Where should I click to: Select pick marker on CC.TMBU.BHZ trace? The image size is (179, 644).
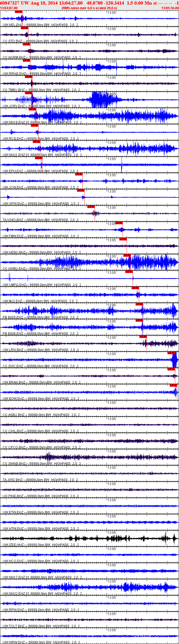pos(29,77)
